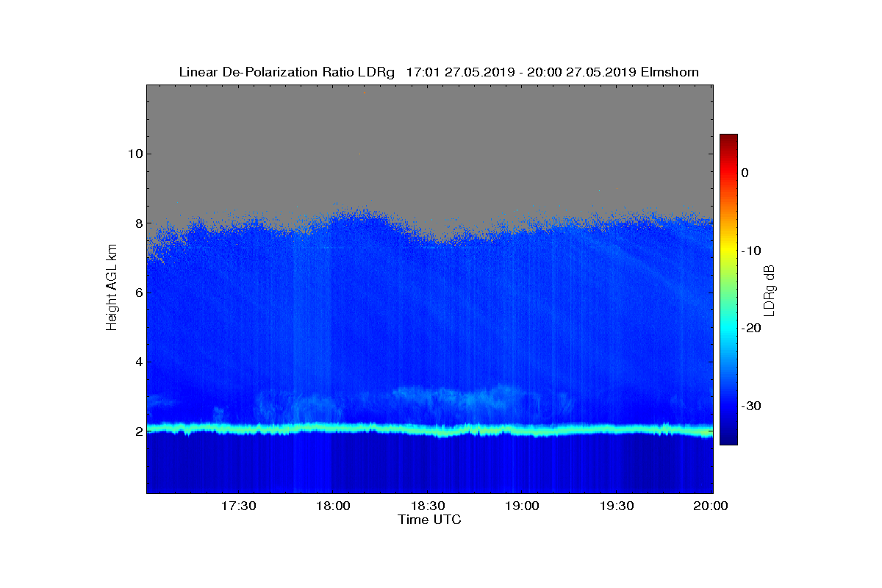Click the height tick label 8
The height and width of the screenshot is (588, 882).
pyautogui.click(x=138, y=223)
